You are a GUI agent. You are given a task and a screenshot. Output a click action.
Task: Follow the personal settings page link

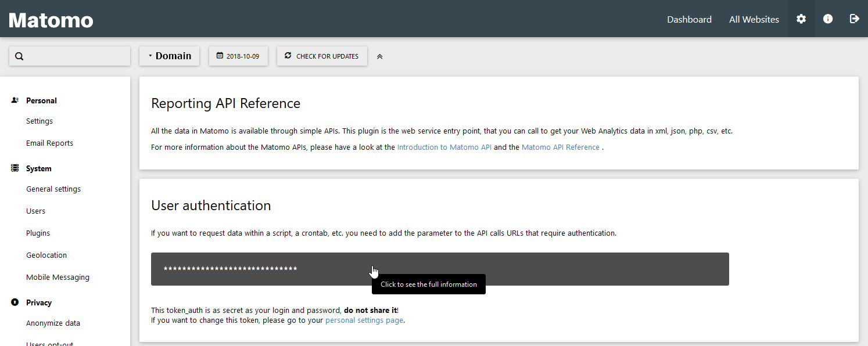(x=364, y=320)
